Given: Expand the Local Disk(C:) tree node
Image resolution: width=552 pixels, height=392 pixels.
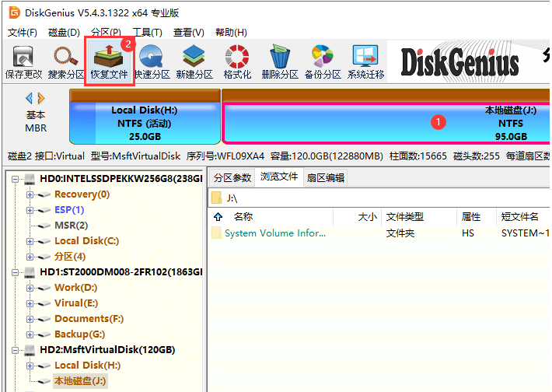Looking at the screenshot, I should [x=30, y=241].
